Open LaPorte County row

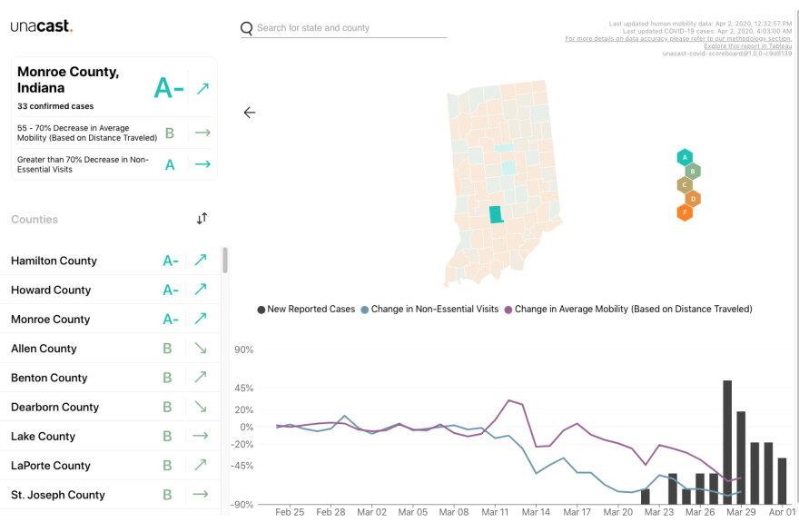pyautogui.click(x=110, y=465)
